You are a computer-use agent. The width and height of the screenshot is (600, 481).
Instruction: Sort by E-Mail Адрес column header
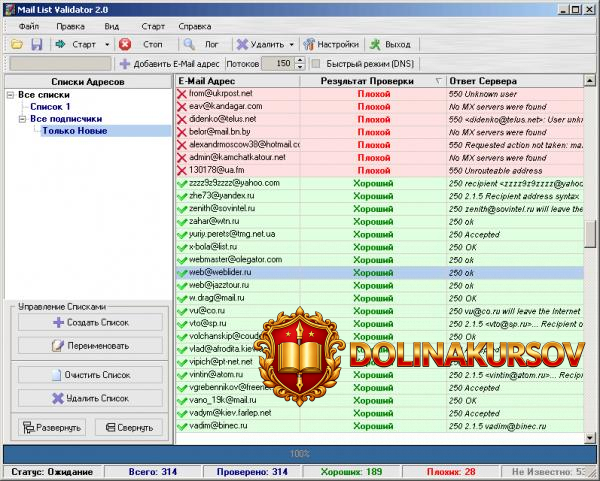point(238,81)
